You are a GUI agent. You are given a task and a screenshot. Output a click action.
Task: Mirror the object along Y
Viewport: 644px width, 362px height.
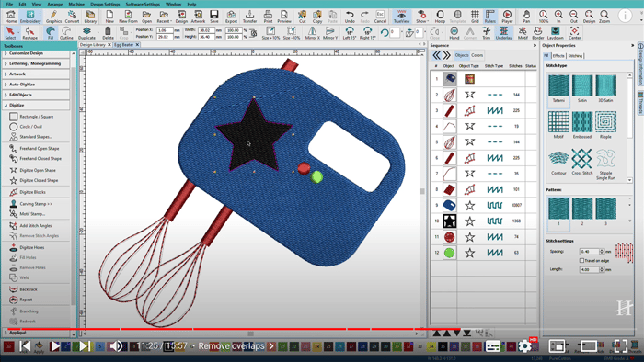(x=329, y=33)
